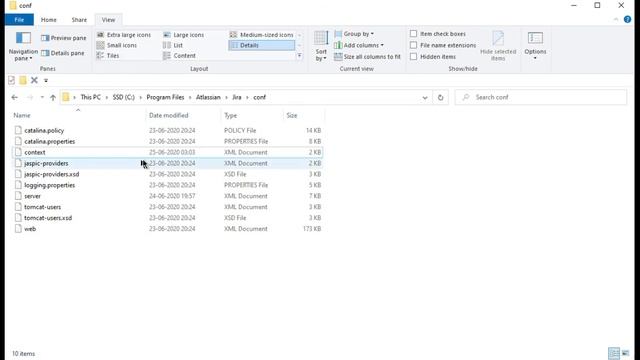Switch to Tiles layout
This screenshot has width=640, height=360.
coord(108,56)
